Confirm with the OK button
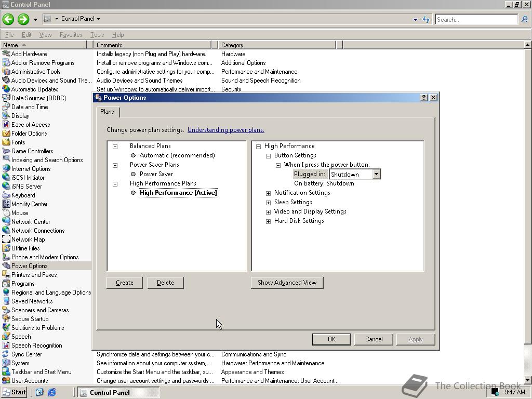The height and width of the screenshot is (399, 532). click(x=331, y=339)
